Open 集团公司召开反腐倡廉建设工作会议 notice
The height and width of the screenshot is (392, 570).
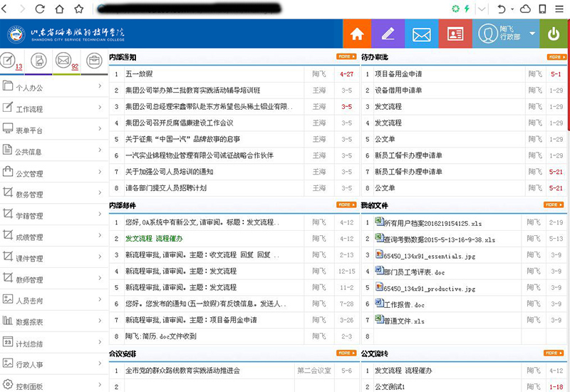[x=180, y=123]
